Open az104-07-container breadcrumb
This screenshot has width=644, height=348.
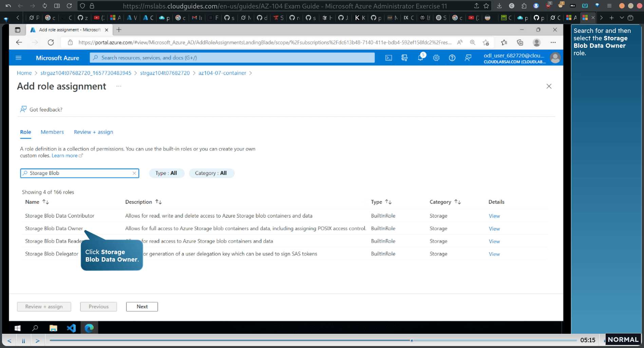(x=222, y=73)
